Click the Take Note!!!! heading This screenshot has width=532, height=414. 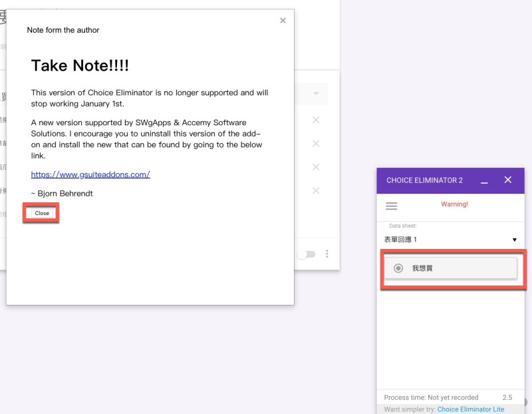point(80,65)
